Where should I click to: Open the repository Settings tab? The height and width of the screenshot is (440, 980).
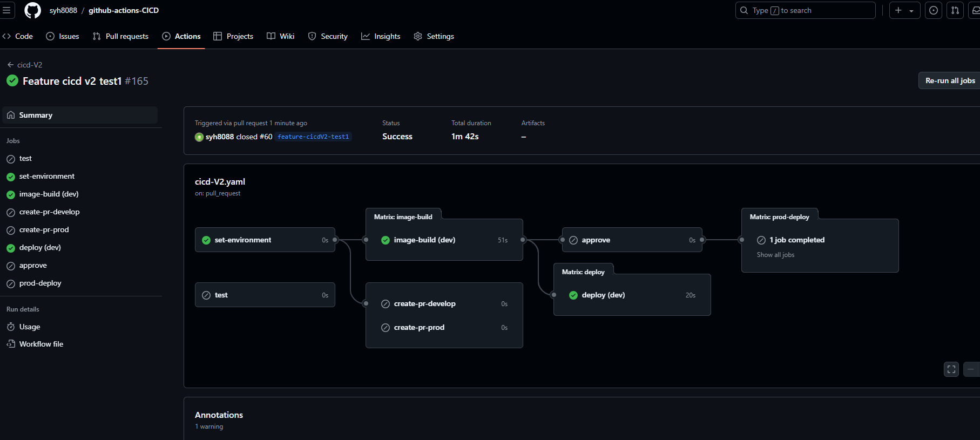click(x=434, y=36)
